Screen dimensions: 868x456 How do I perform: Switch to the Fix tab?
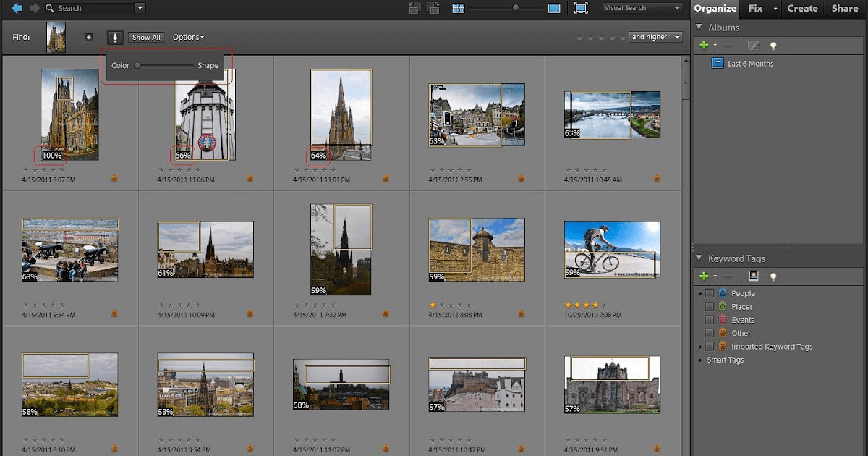757,9
